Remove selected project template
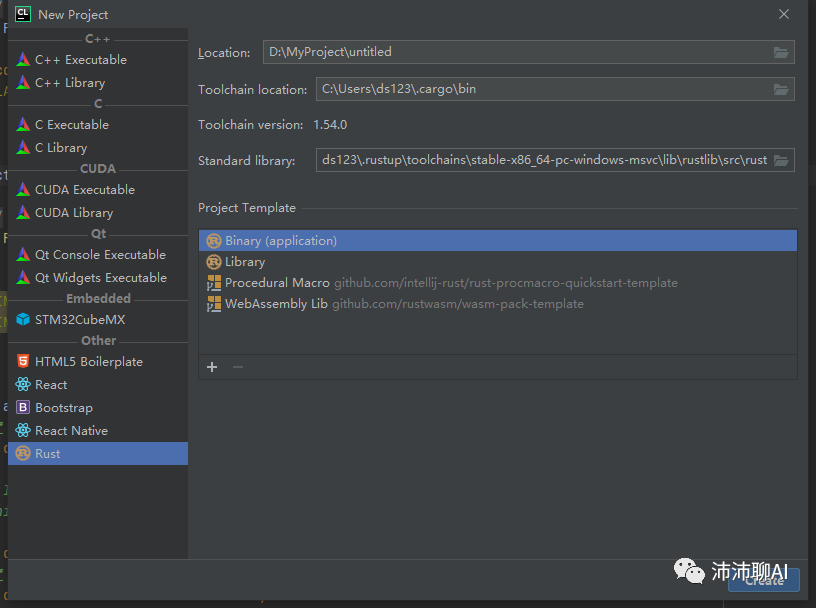This screenshot has width=816, height=608. pos(238,367)
